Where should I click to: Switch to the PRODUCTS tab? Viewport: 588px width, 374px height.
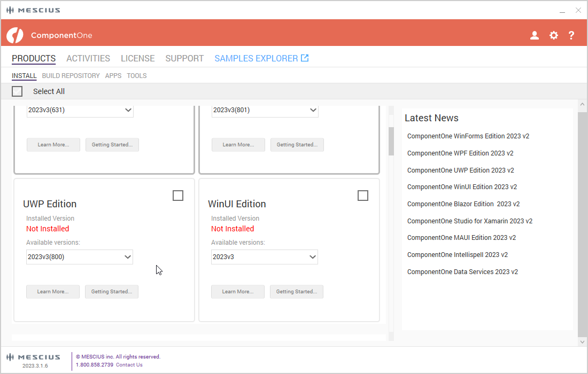click(x=34, y=58)
